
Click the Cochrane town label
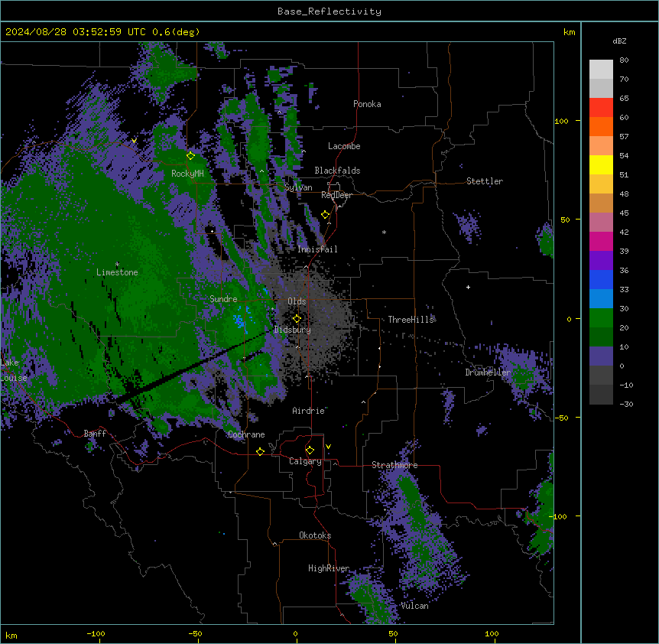pyautogui.click(x=246, y=434)
